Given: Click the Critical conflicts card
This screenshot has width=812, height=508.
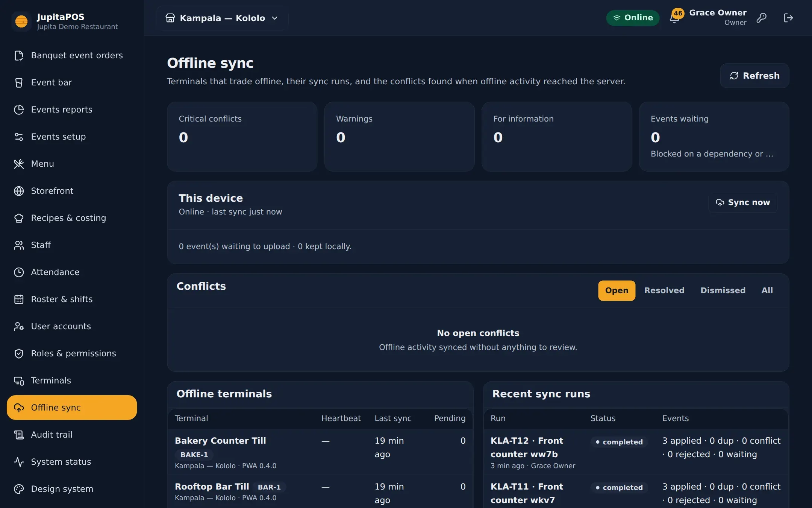Looking at the screenshot, I should (242, 137).
